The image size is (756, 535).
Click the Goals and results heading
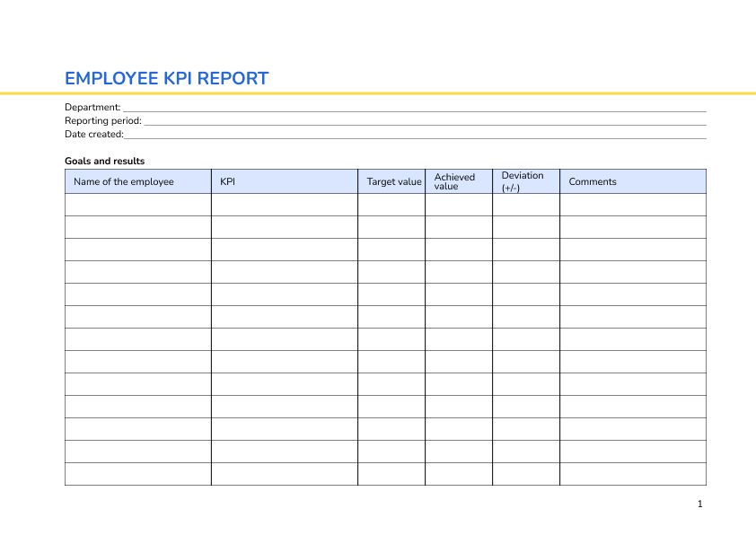[104, 161]
